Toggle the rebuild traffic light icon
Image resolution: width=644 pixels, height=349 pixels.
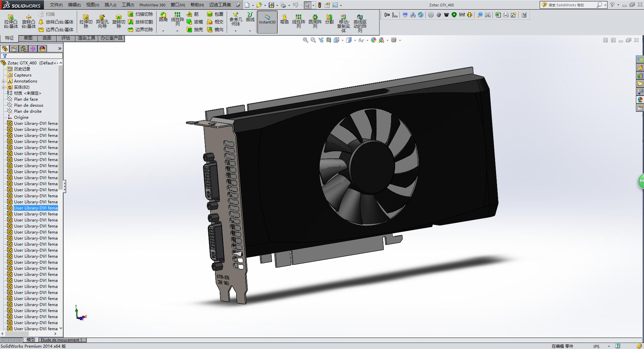[x=320, y=5]
